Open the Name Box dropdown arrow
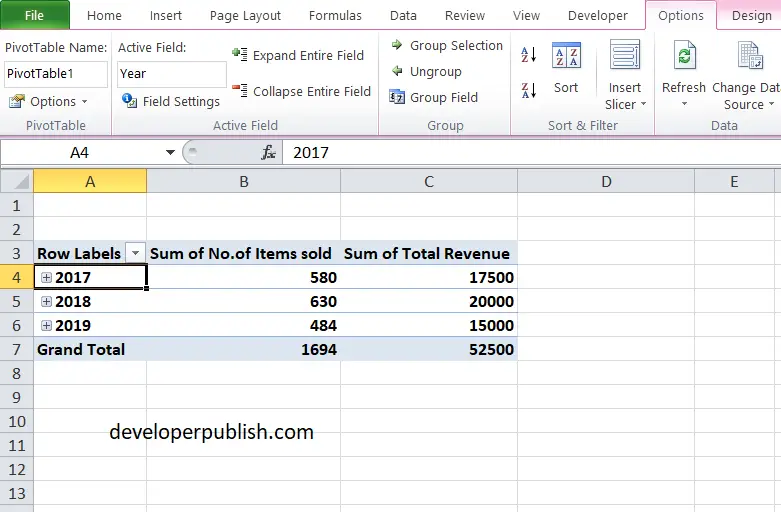Image resolution: width=781 pixels, height=512 pixels. coord(170,152)
